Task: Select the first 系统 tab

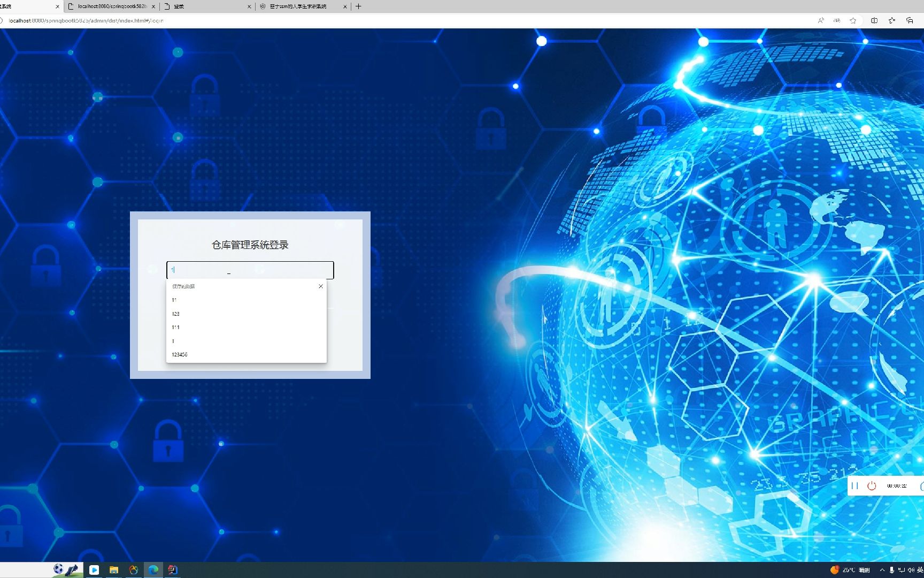Action: coord(31,6)
